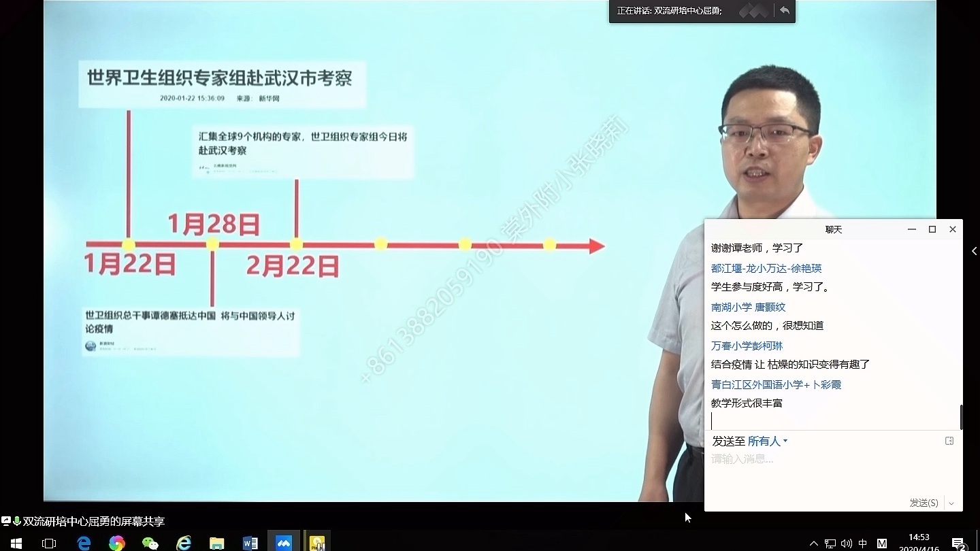The height and width of the screenshot is (551, 980).
Task: Open the colorful browser icon in taskbar
Action: [x=117, y=543]
